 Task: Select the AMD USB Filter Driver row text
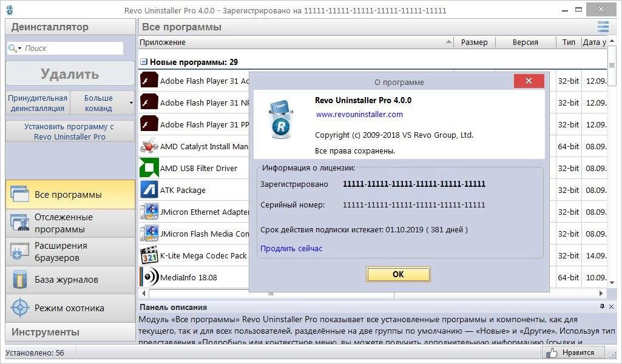[x=198, y=168]
